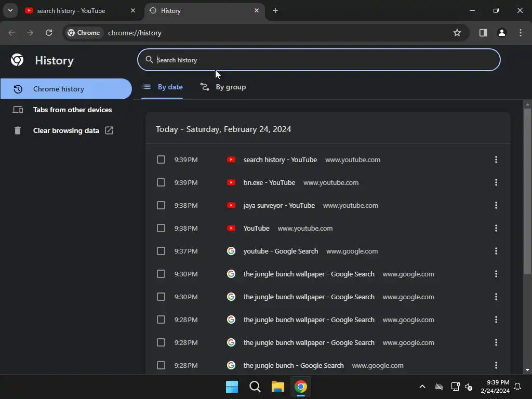The height and width of the screenshot is (399, 532).
Task: Check the jaya surveyor - YouTube entry
Action: (x=161, y=205)
